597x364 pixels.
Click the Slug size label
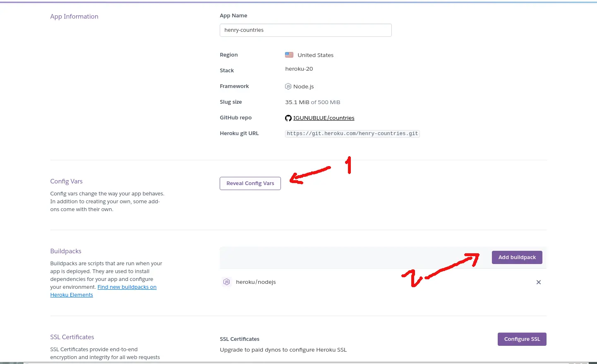(x=231, y=102)
